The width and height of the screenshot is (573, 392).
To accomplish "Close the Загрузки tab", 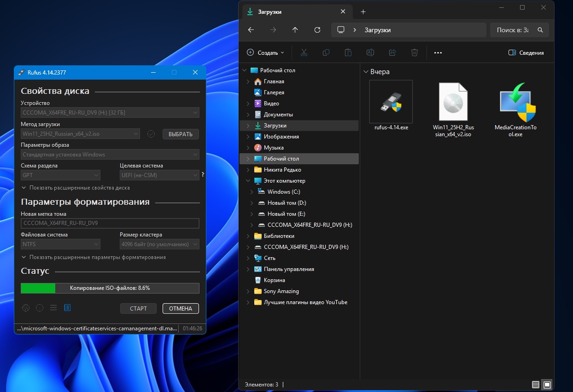I will (x=343, y=12).
